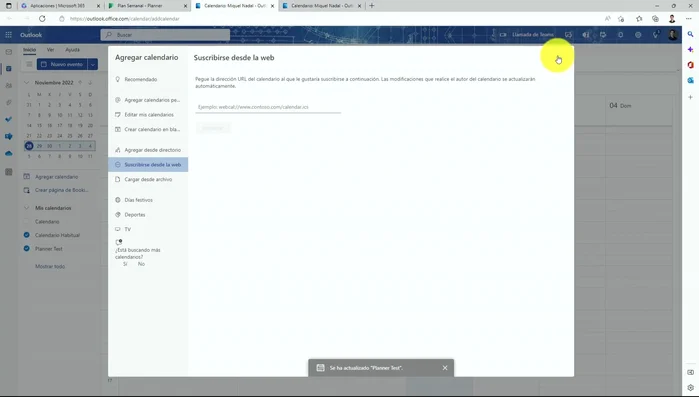Go to previous month in mini calendar

click(x=80, y=82)
